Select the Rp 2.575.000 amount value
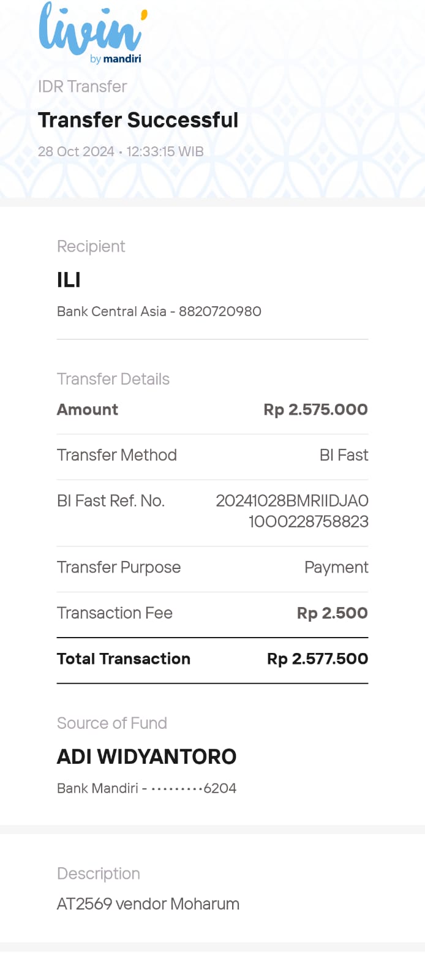Screen dimensions: 425x980 [315, 410]
